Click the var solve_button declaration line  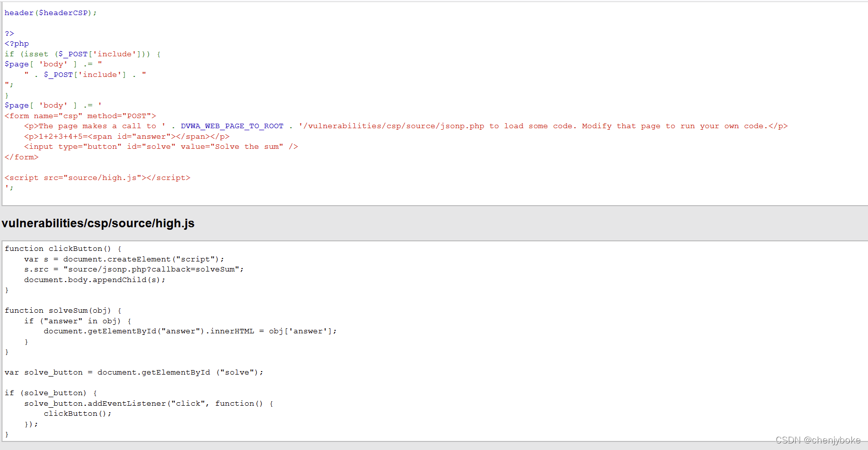pyautogui.click(x=134, y=373)
